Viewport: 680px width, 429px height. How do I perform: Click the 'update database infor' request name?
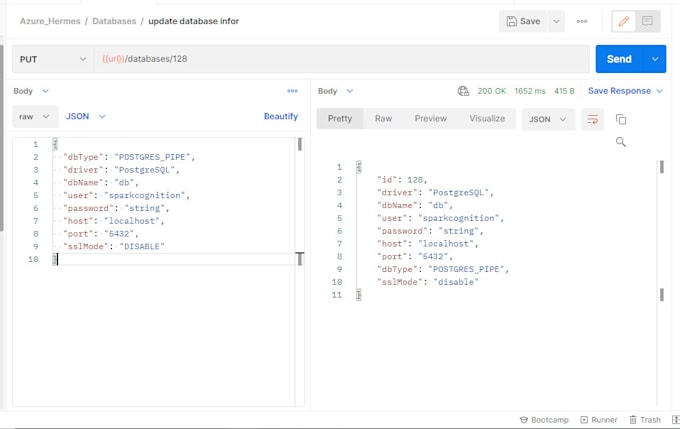click(x=193, y=21)
